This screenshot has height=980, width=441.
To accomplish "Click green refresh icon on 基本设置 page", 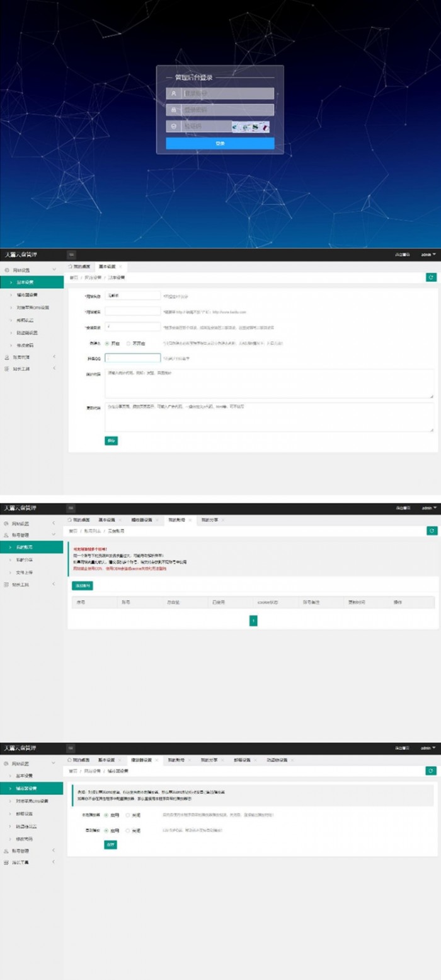I will [x=431, y=277].
